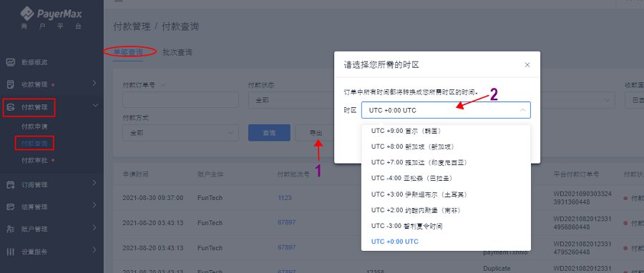Expand the 收款管理 sidebar chevron

tap(94, 83)
